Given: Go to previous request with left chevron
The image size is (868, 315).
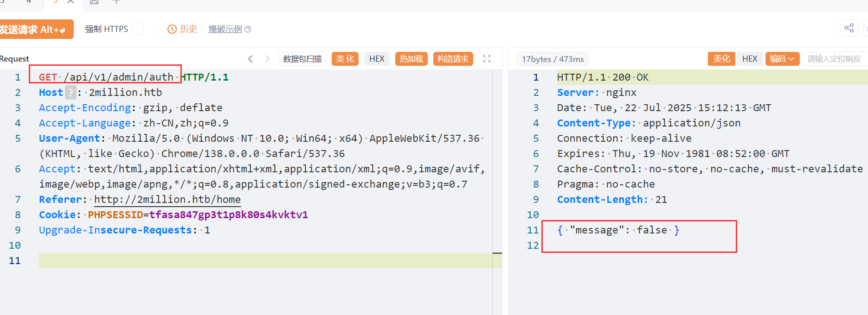Looking at the screenshot, I should [251, 59].
